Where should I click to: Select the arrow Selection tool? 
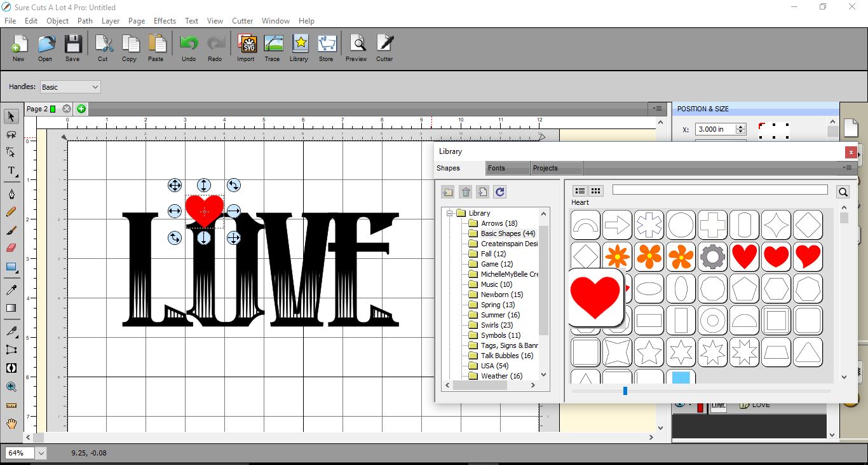[x=11, y=116]
